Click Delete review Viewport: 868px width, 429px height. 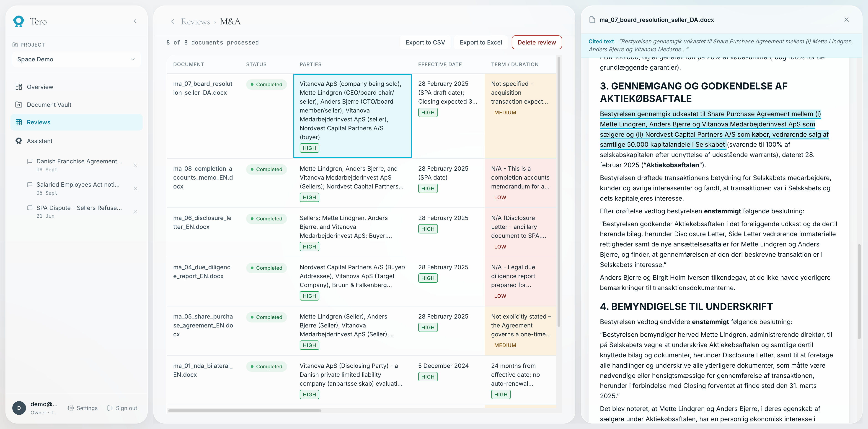click(x=536, y=42)
